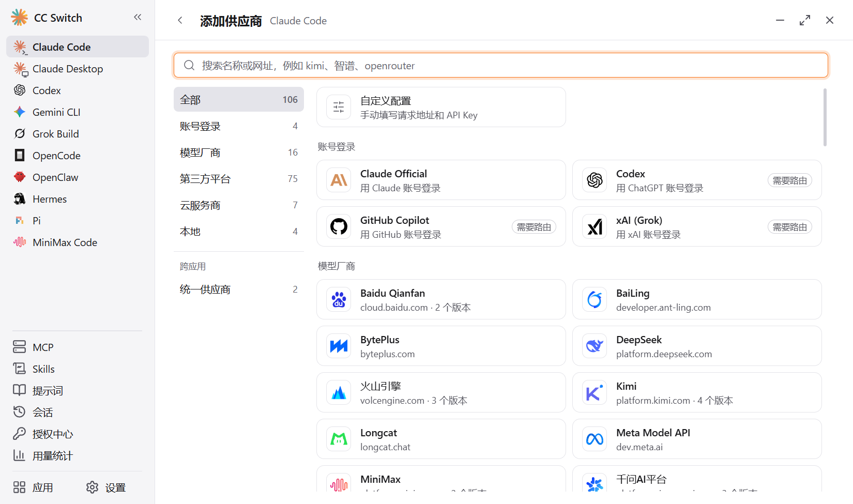The width and height of the screenshot is (853, 504).
Task: Choose 自定义配置 custom config card
Action: (x=441, y=107)
